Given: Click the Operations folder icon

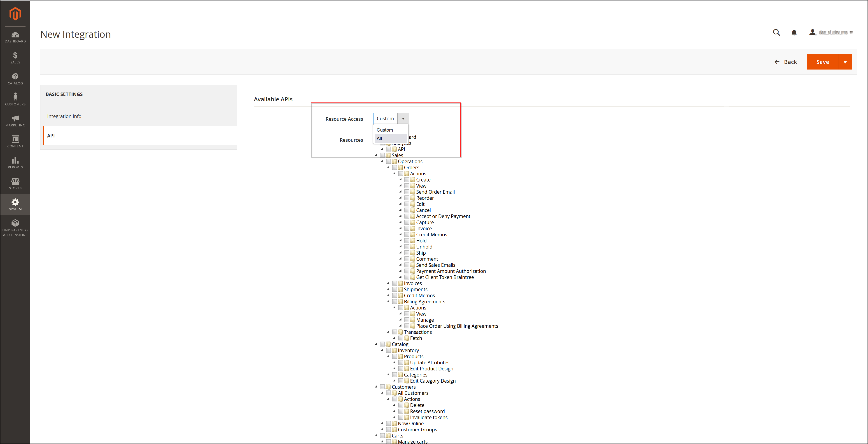Looking at the screenshot, I should point(394,161).
